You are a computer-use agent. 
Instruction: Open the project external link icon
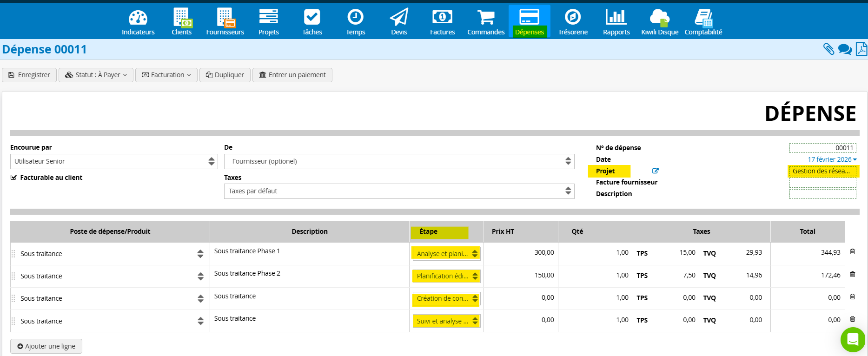coord(656,171)
